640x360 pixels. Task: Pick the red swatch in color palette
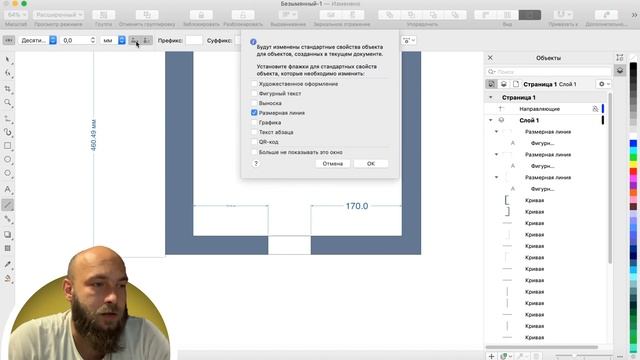pos(633,171)
